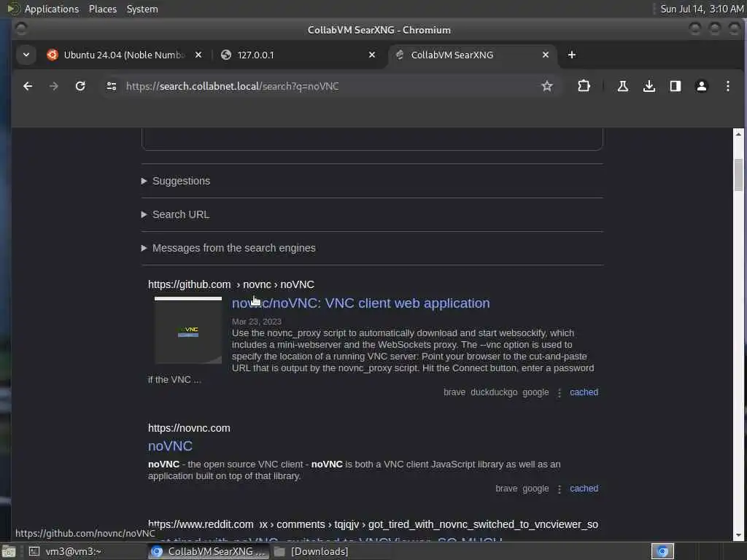Viewport: 747px width, 560px height.
Task: Click the https://novnc.com result URL
Action: pyautogui.click(x=189, y=428)
